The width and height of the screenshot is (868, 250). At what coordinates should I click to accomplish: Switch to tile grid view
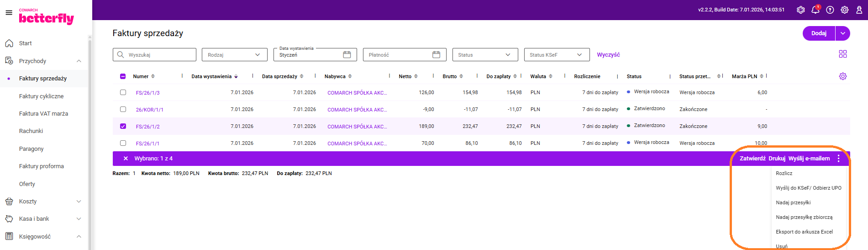tap(843, 54)
